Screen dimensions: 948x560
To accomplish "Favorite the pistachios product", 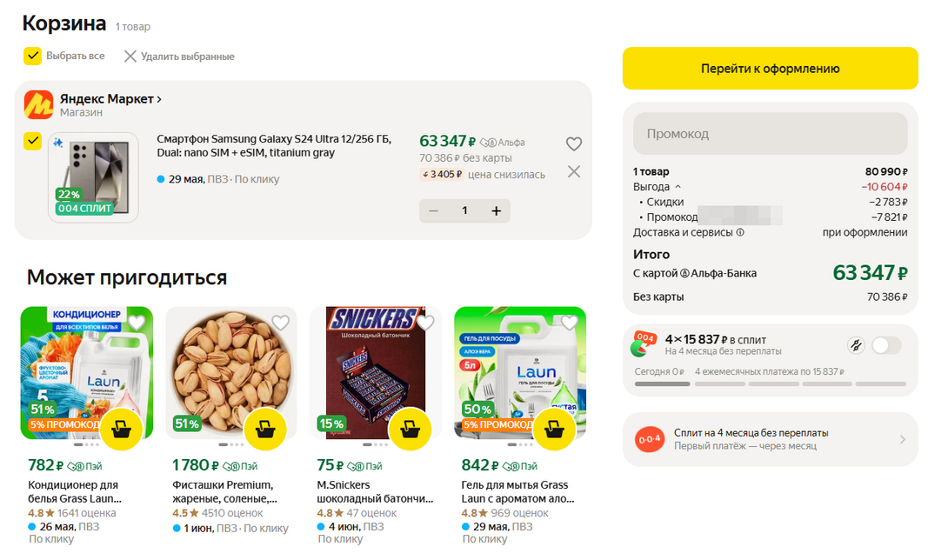I will click(280, 323).
